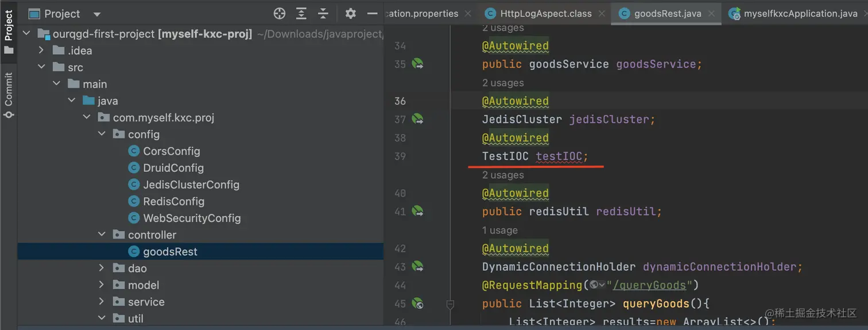Collapse the ourqgd-first-project root node

[x=26, y=34]
